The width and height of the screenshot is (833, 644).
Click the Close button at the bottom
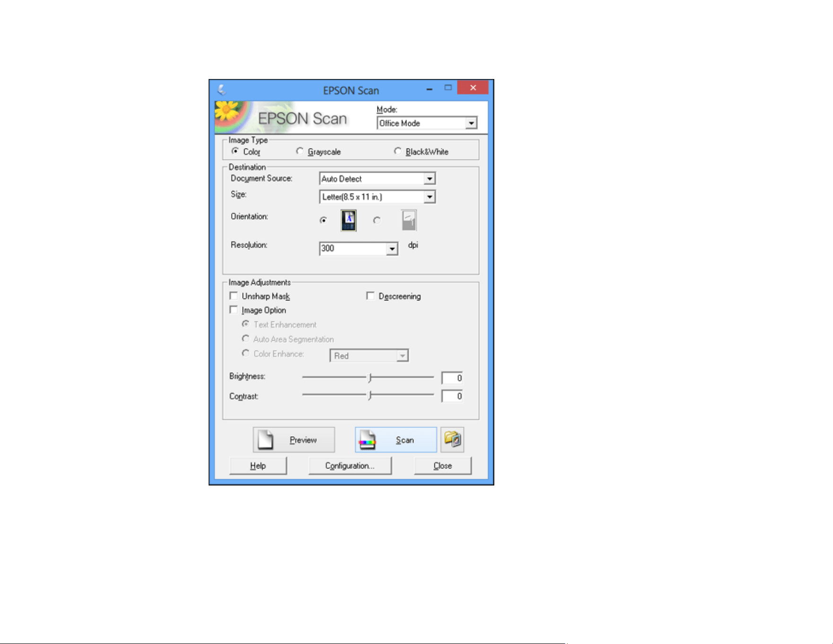pyautogui.click(x=443, y=466)
